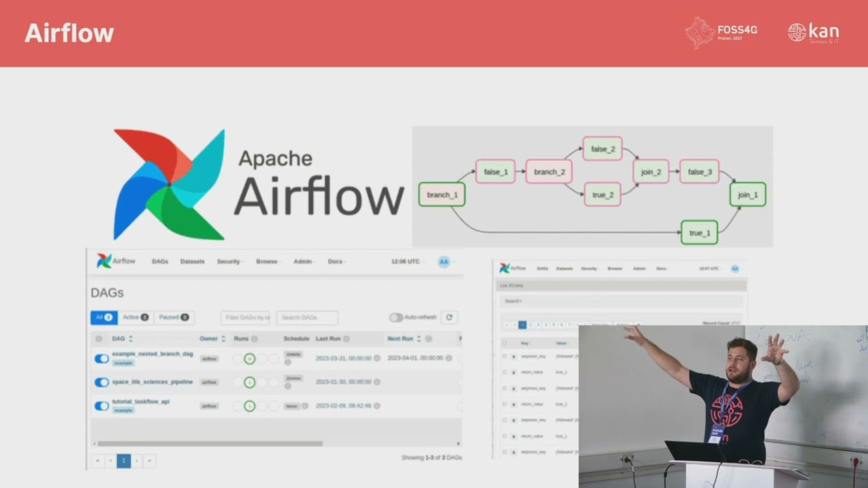Click the Airflow logo in the XComs page navbar
The width and height of the screenshot is (868, 488).
tap(513, 268)
